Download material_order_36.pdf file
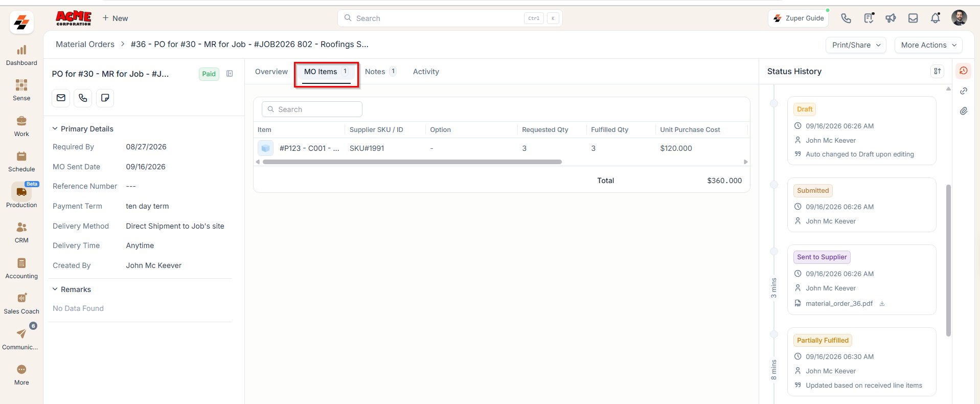 tap(882, 304)
